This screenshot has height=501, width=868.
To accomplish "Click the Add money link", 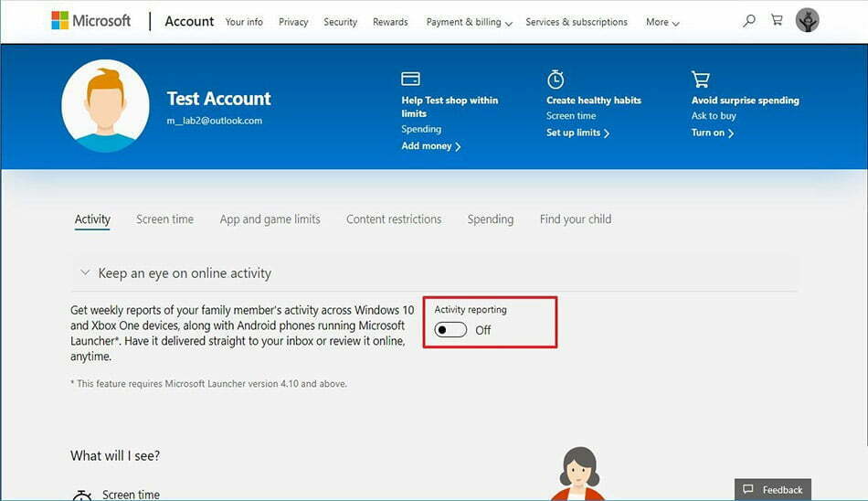I will click(x=430, y=146).
